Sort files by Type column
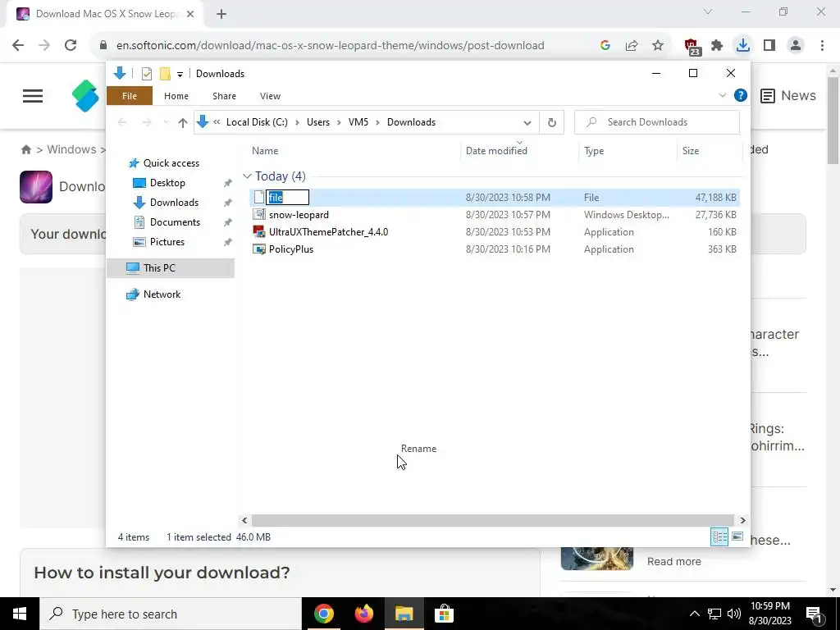The height and width of the screenshot is (630, 840). point(628,151)
